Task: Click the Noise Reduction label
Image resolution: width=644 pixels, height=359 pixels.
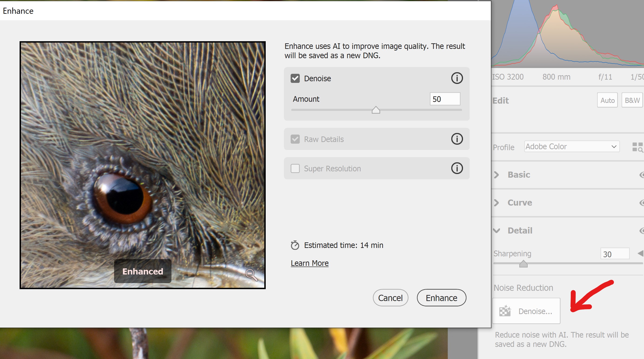Action: [x=523, y=288]
